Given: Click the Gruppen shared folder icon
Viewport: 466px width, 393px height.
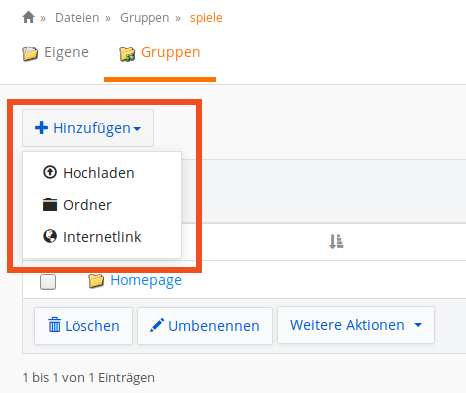Looking at the screenshot, I should point(127,54).
